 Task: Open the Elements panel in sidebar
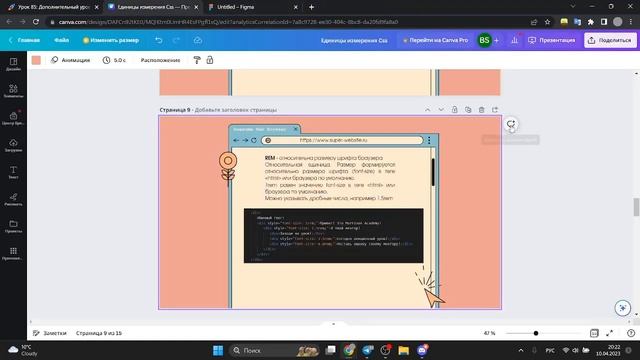point(13,91)
